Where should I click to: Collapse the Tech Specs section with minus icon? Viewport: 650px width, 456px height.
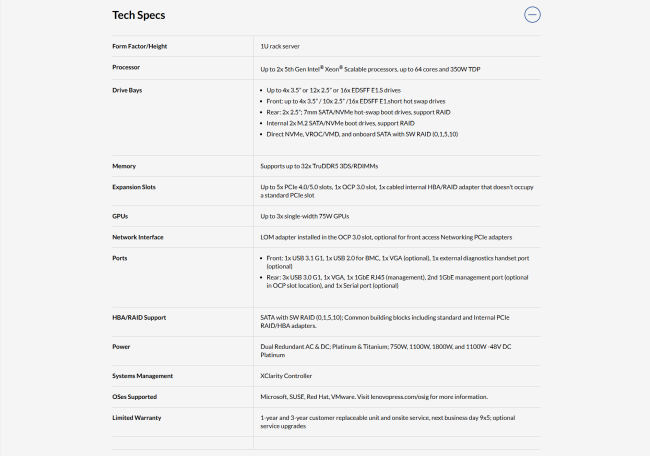point(532,15)
